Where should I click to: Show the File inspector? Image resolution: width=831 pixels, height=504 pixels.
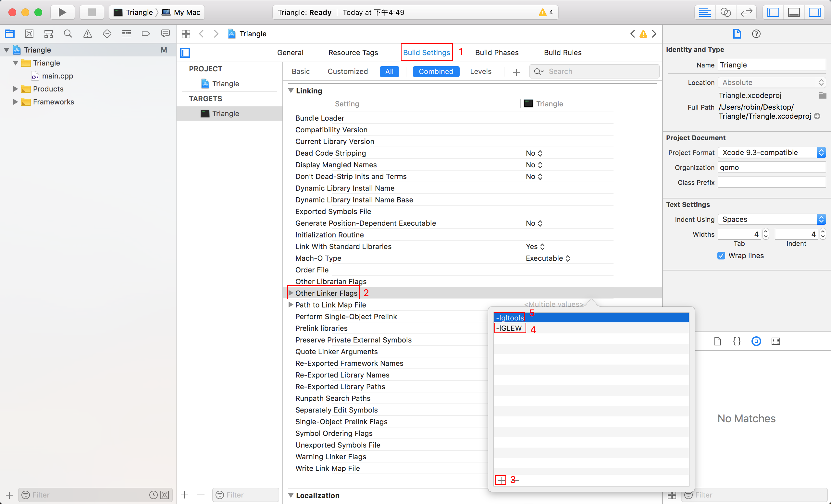coord(737,34)
